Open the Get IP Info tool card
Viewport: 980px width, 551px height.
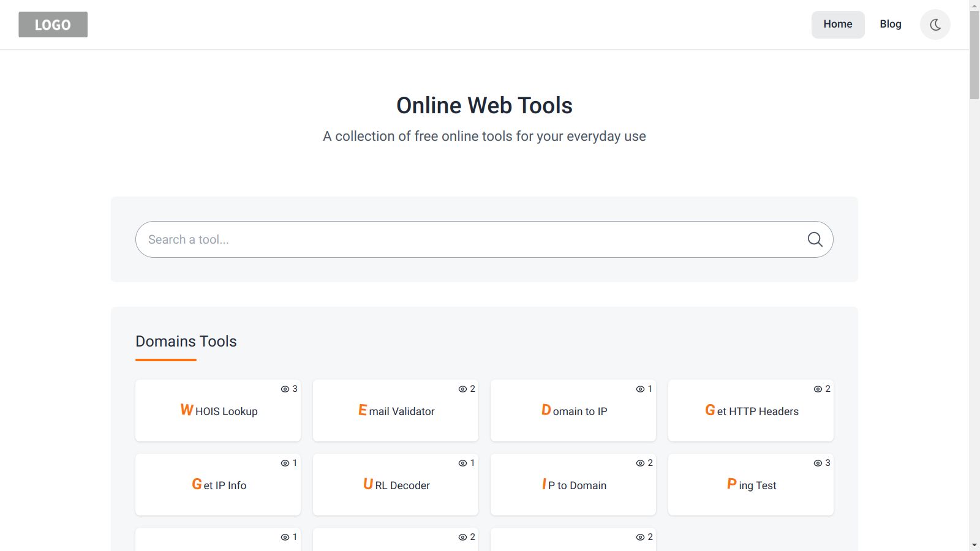[218, 485]
